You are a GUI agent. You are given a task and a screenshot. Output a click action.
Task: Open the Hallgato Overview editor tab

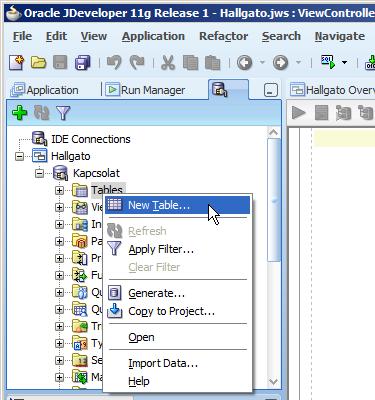[x=332, y=90]
